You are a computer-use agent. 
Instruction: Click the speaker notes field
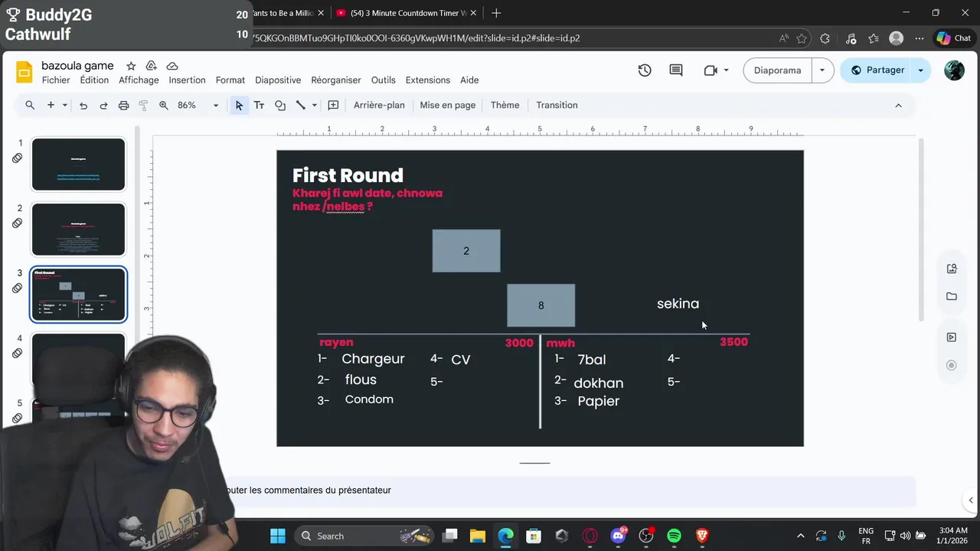pyautogui.click(x=567, y=491)
